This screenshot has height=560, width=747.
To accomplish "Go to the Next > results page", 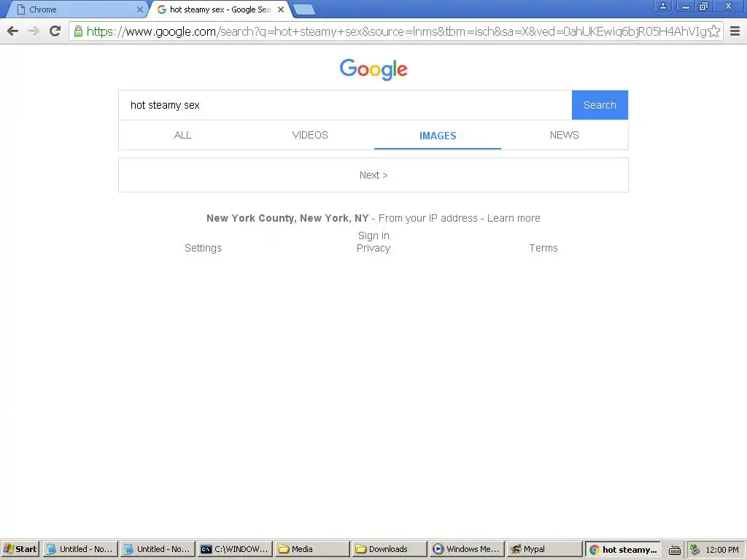I will tap(373, 175).
